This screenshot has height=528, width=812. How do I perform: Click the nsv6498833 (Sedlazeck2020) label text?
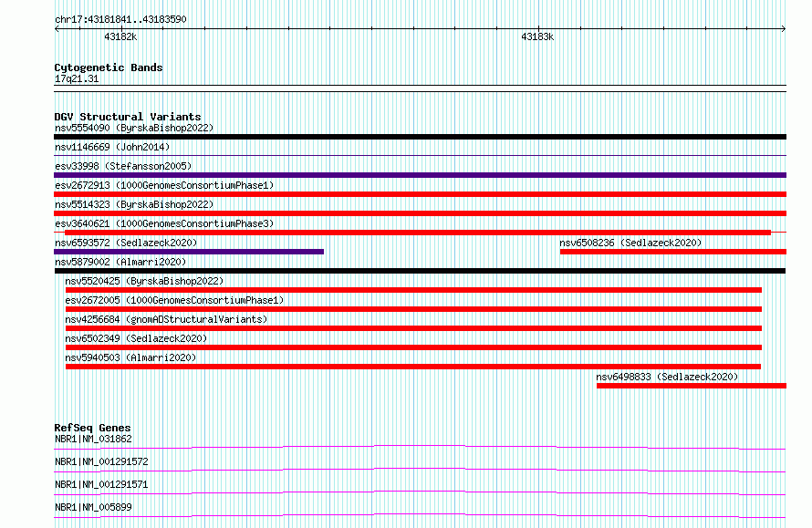667,377
